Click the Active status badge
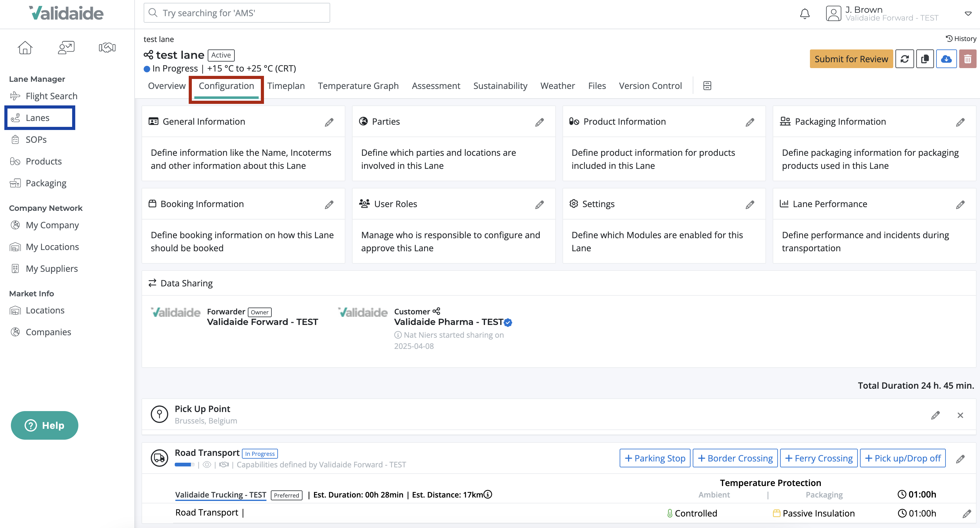Screen dimensions: 980x528 click(x=221, y=55)
